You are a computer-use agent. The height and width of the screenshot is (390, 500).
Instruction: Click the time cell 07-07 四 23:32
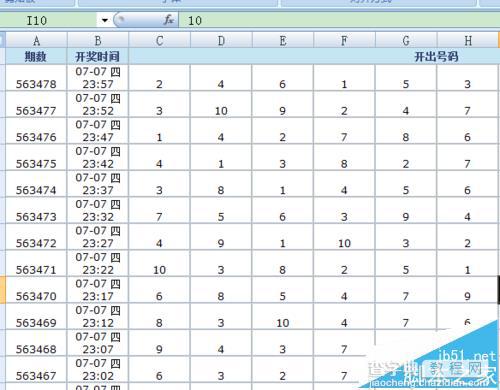[x=98, y=210]
